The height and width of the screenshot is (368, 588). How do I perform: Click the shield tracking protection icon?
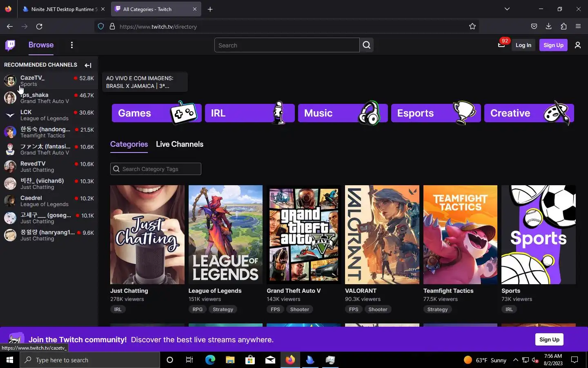pos(101,26)
